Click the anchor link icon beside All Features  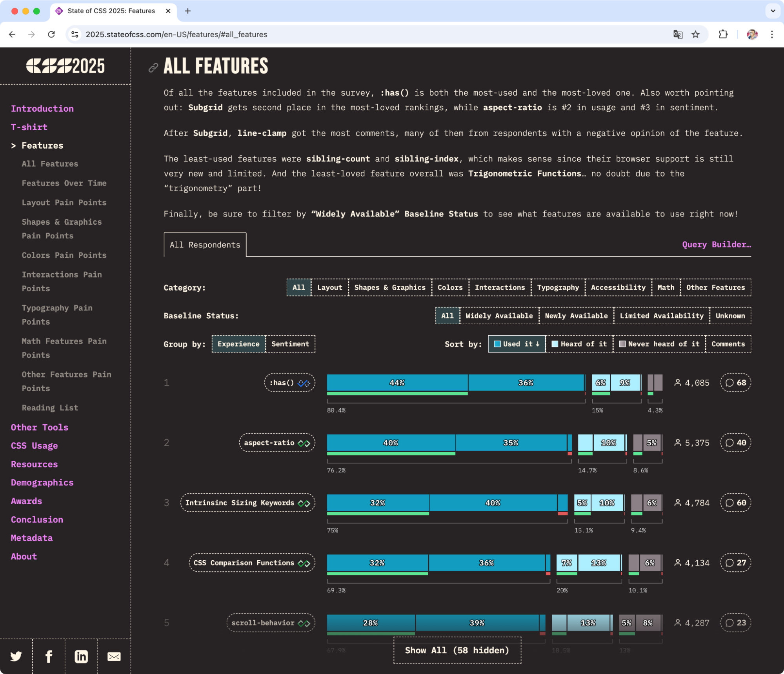click(x=153, y=67)
